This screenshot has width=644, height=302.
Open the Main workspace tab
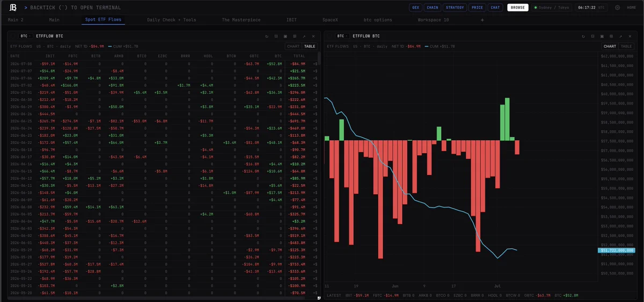[x=54, y=20]
